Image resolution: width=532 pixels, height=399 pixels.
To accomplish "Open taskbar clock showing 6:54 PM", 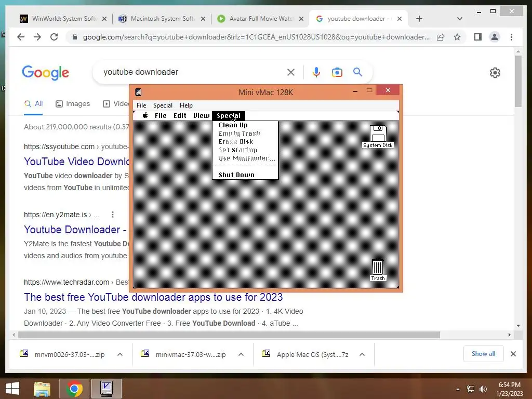I will click(x=510, y=389).
